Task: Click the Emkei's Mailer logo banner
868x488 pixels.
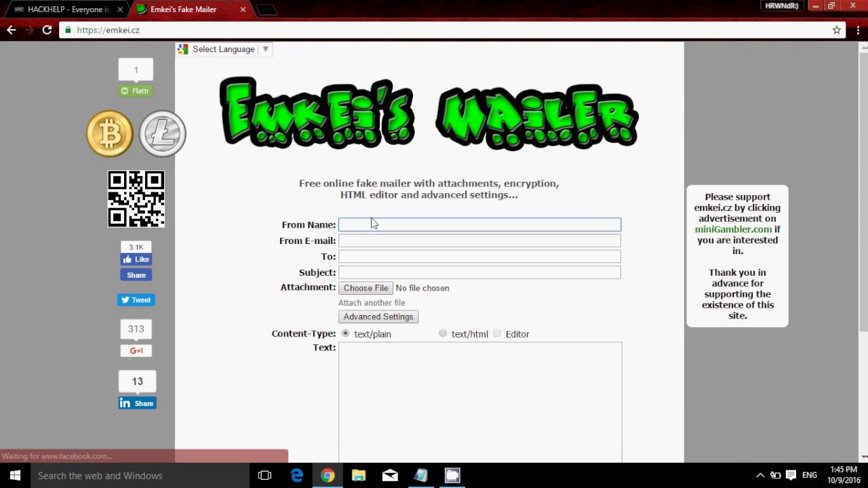Action: point(429,113)
